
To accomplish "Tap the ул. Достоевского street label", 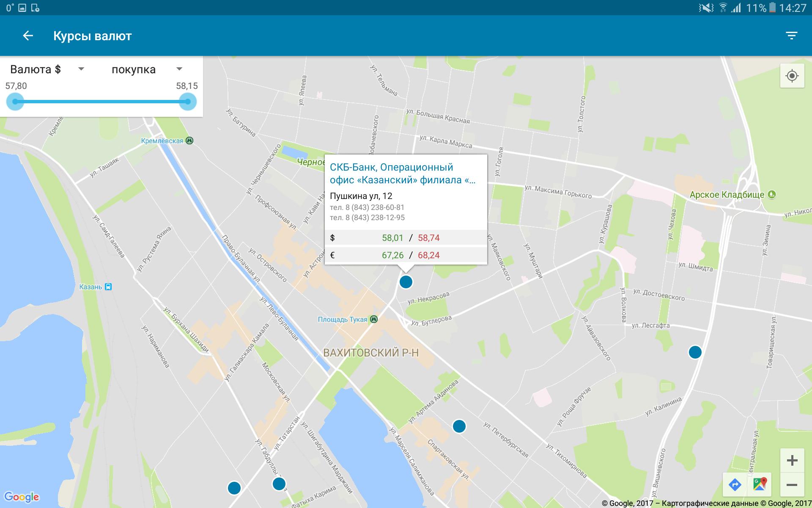I will (659, 295).
